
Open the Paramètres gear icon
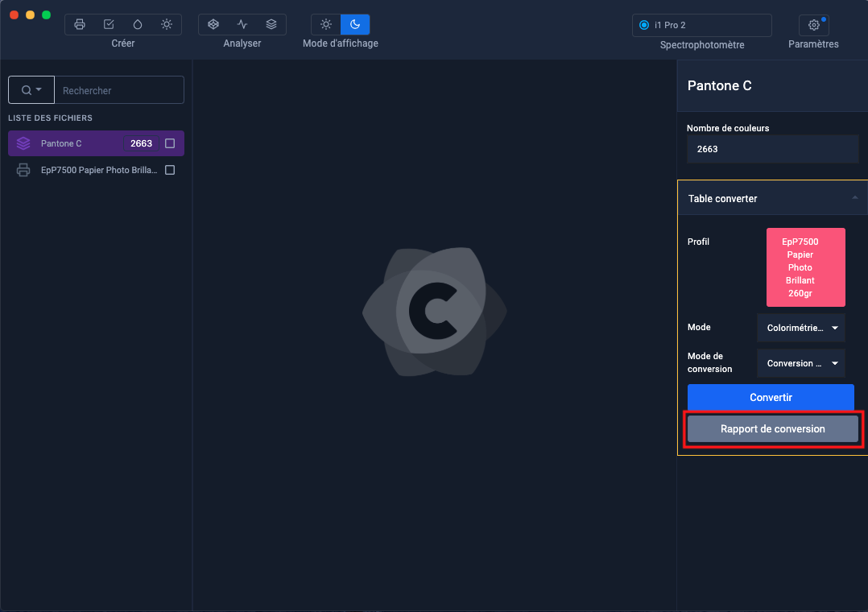(814, 25)
